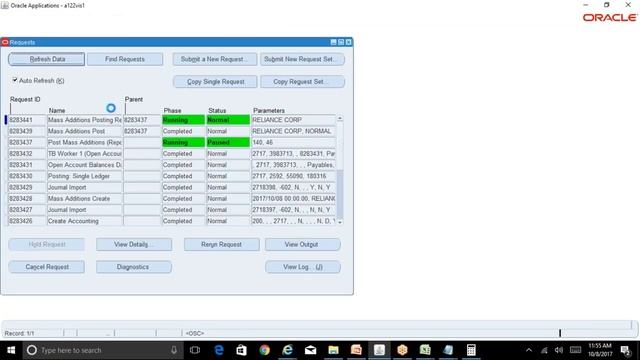Click the Requests window icon

(5, 42)
